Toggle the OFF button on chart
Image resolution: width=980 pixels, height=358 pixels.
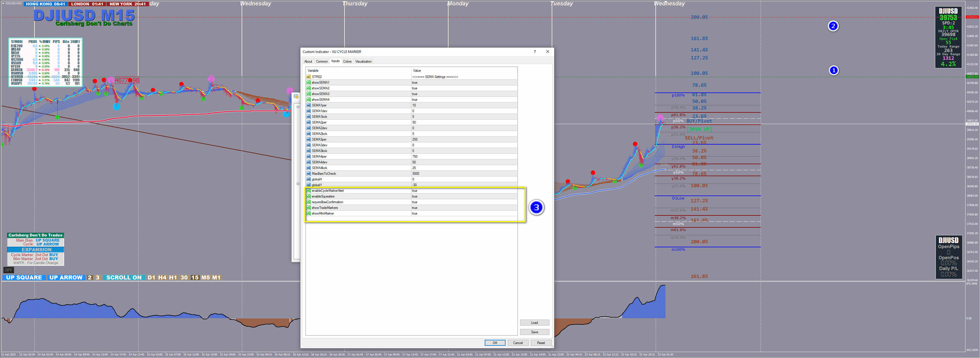click(8, 270)
